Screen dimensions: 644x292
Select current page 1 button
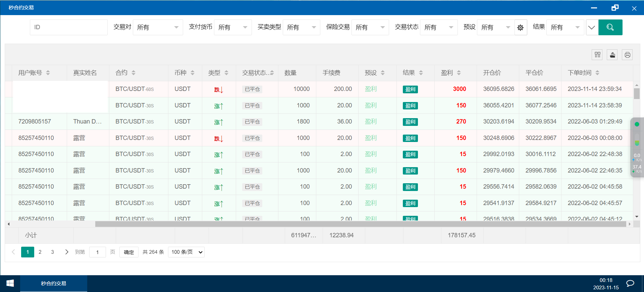(x=28, y=252)
